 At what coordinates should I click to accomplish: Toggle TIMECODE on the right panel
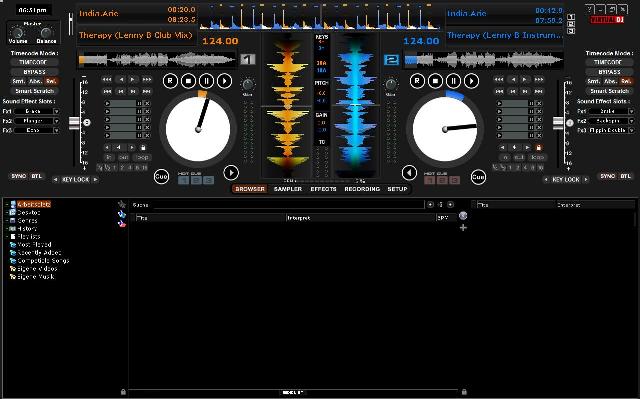[608, 62]
